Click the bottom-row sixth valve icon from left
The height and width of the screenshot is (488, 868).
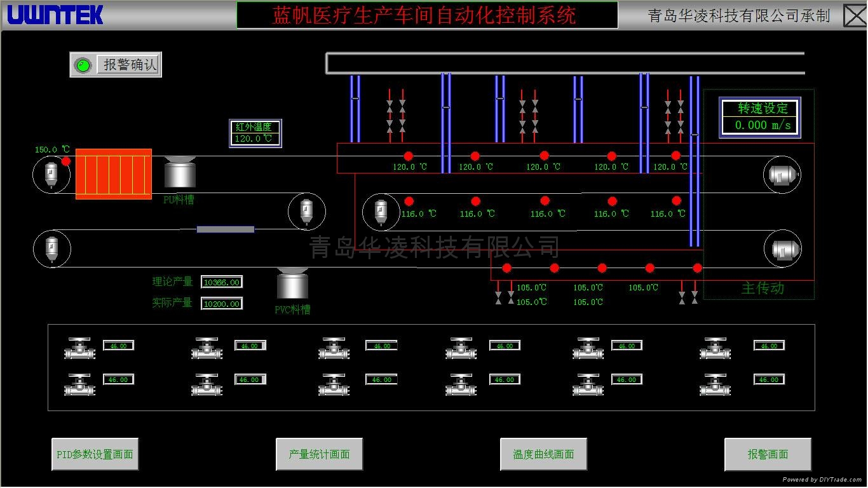(715, 384)
